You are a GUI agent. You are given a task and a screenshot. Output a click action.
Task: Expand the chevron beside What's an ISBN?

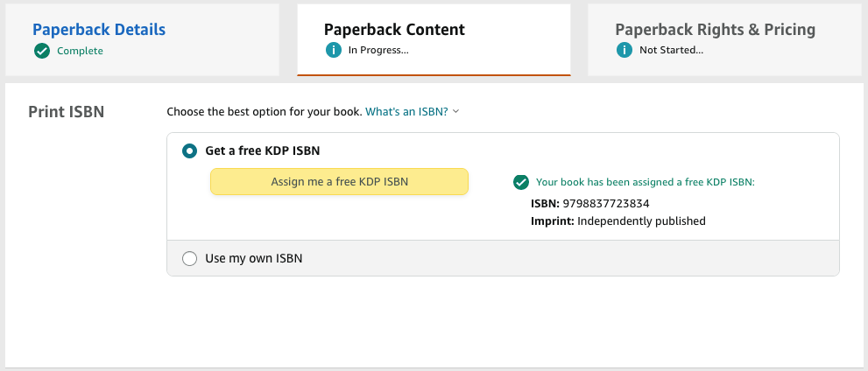tap(455, 111)
